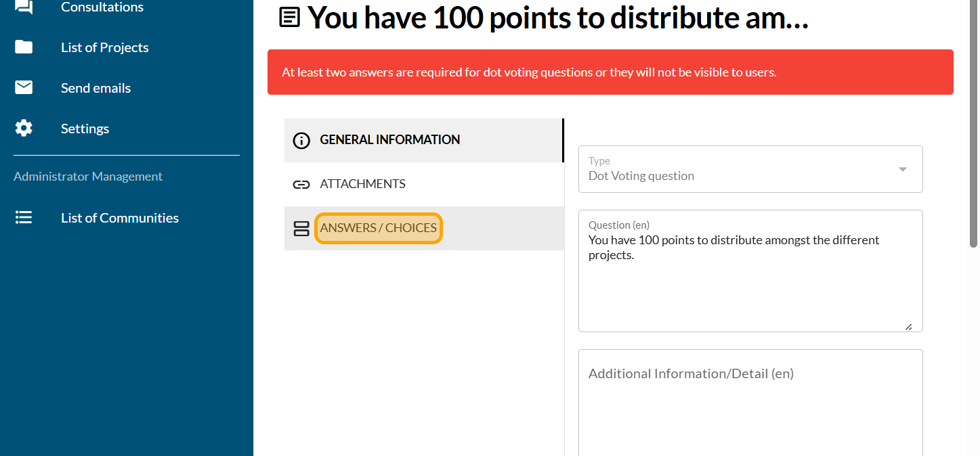Open the Settings page link
The image size is (980, 456).
pos(85,129)
